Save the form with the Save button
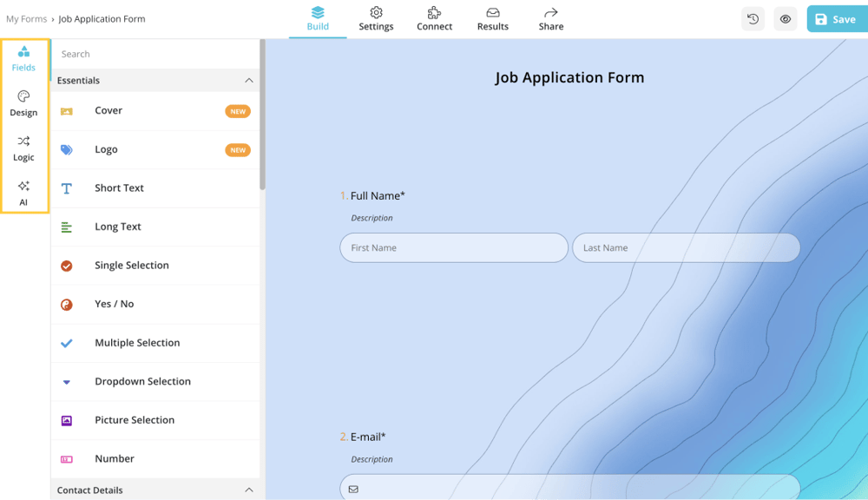 coord(835,17)
